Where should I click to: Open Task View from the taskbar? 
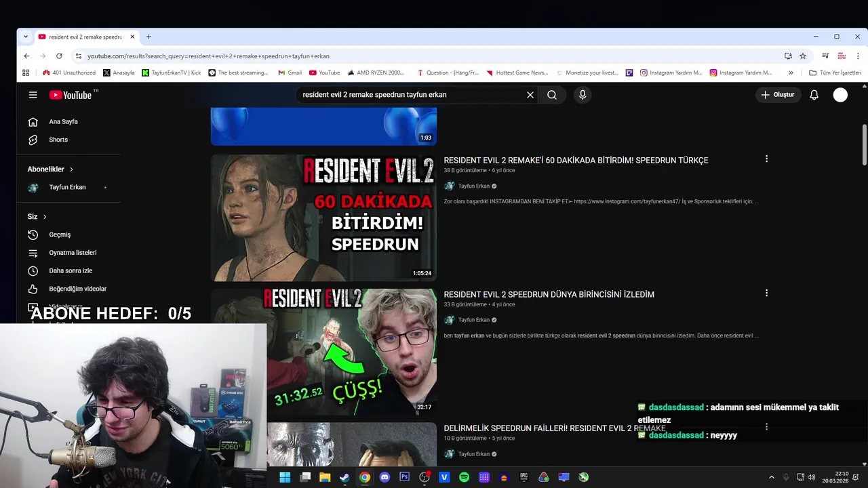point(305,477)
